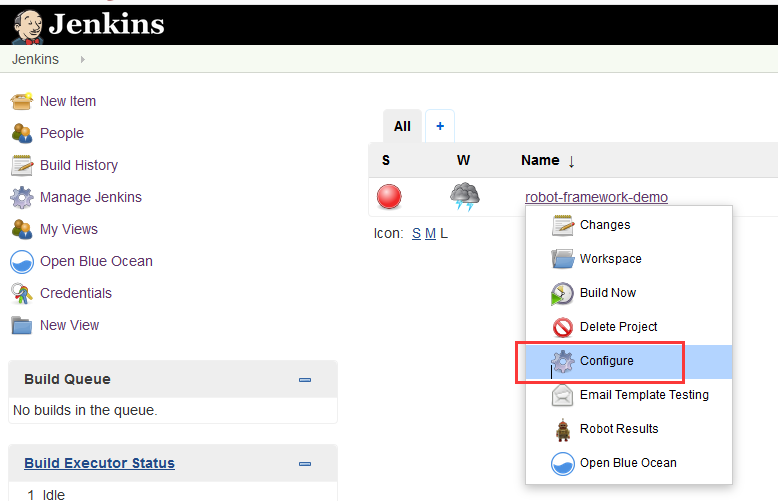Click the stormy weather health icon
This screenshot has height=501, width=778.
pos(464,196)
